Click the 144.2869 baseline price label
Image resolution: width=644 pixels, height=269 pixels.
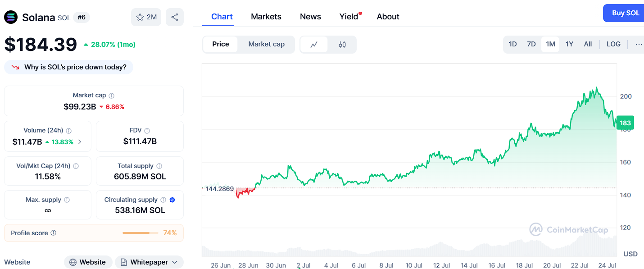(x=220, y=189)
